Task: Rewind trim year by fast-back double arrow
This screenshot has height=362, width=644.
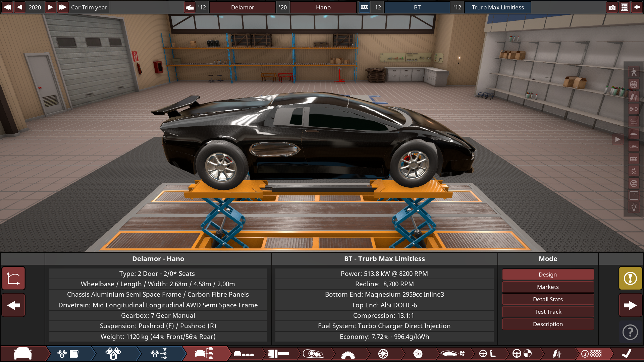Action: click(7, 7)
